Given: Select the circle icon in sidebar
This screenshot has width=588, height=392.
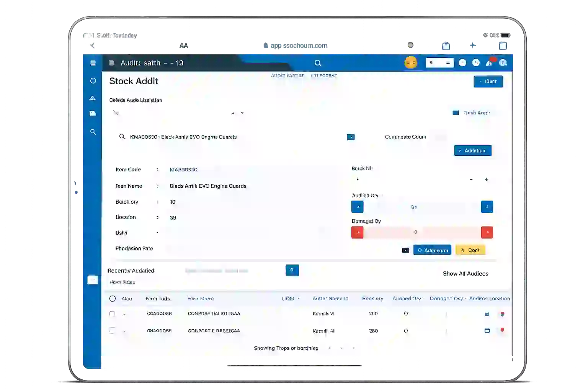Looking at the screenshot, I should 93,81.
